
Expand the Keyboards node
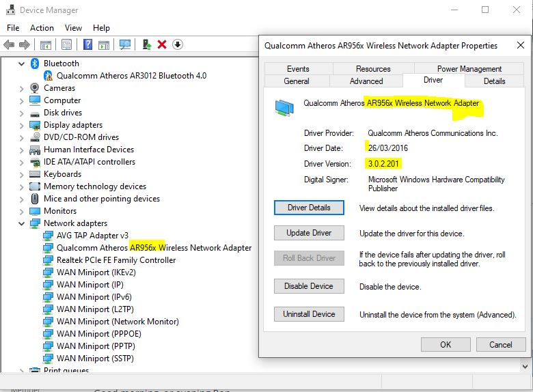21,175
